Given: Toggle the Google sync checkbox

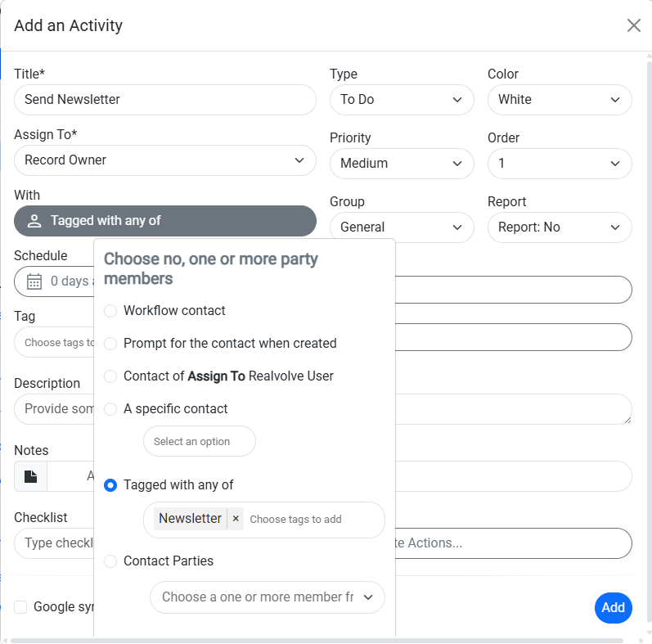Looking at the screenshot, I should pyautogui.click(x=20, y=607).
